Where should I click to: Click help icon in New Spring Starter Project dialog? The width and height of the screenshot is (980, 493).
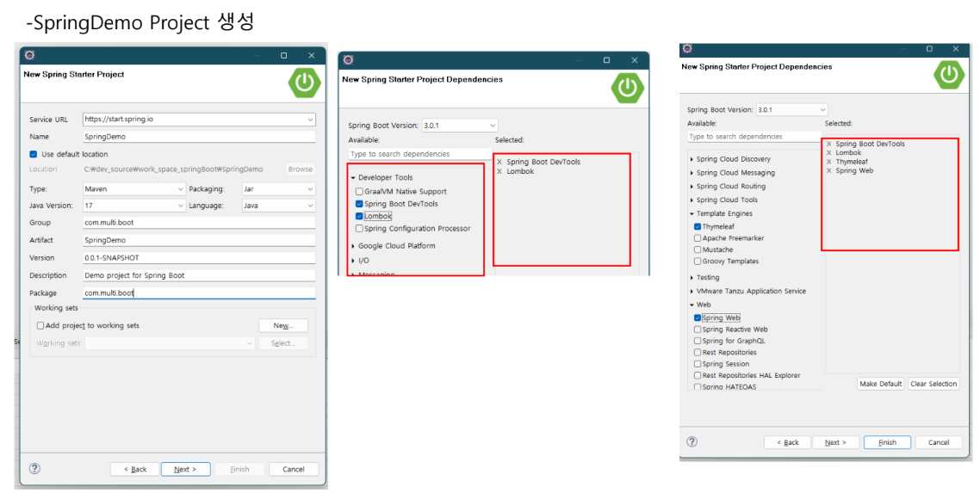[x=35, y=468]
